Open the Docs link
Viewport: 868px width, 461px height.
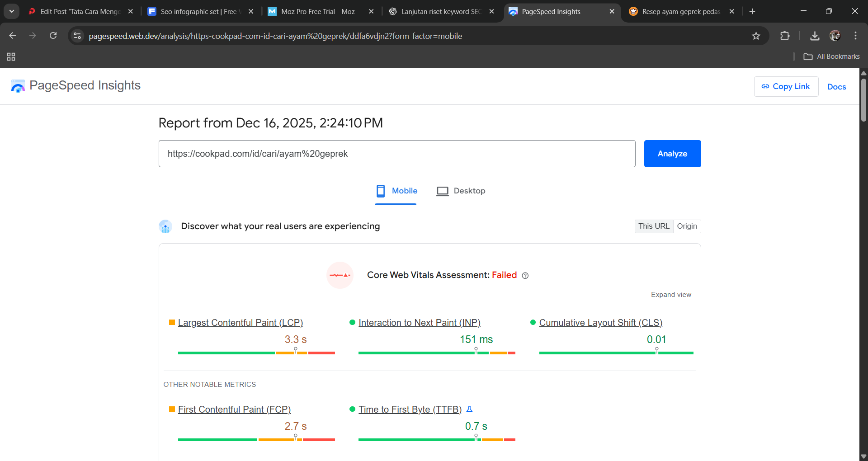point(836,87)
